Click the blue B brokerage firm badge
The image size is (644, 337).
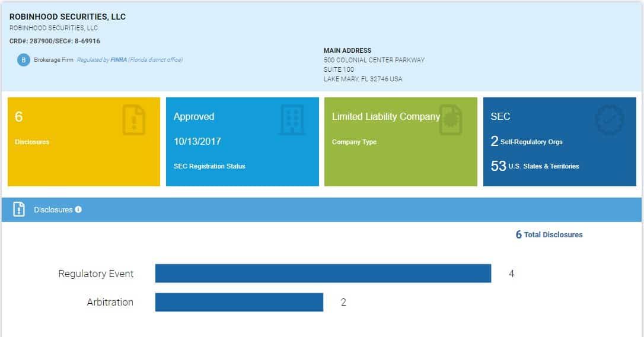(23, 60)
